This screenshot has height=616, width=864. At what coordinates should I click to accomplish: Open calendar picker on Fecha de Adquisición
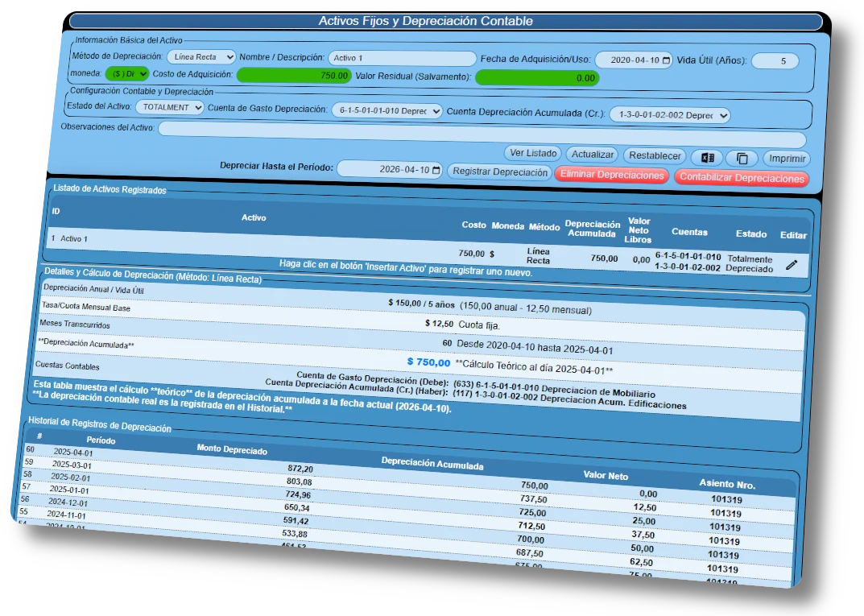tap(666, 60)
